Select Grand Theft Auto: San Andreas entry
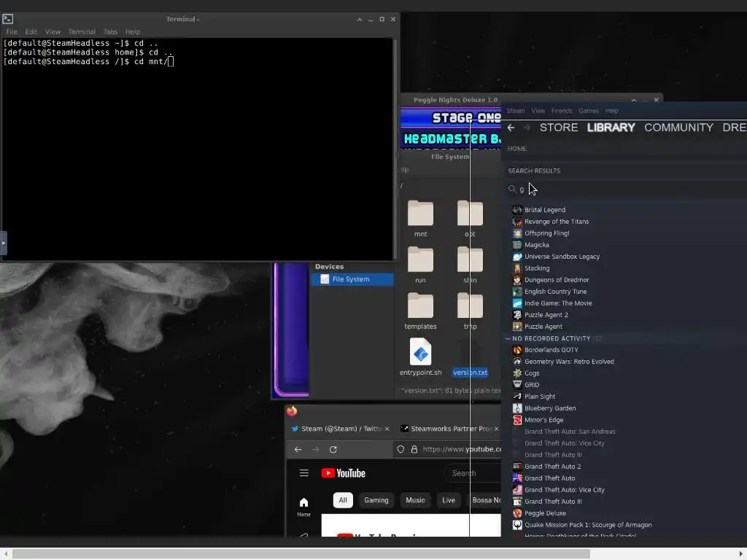This screenshot has width=747, height=560. point(570,432)
